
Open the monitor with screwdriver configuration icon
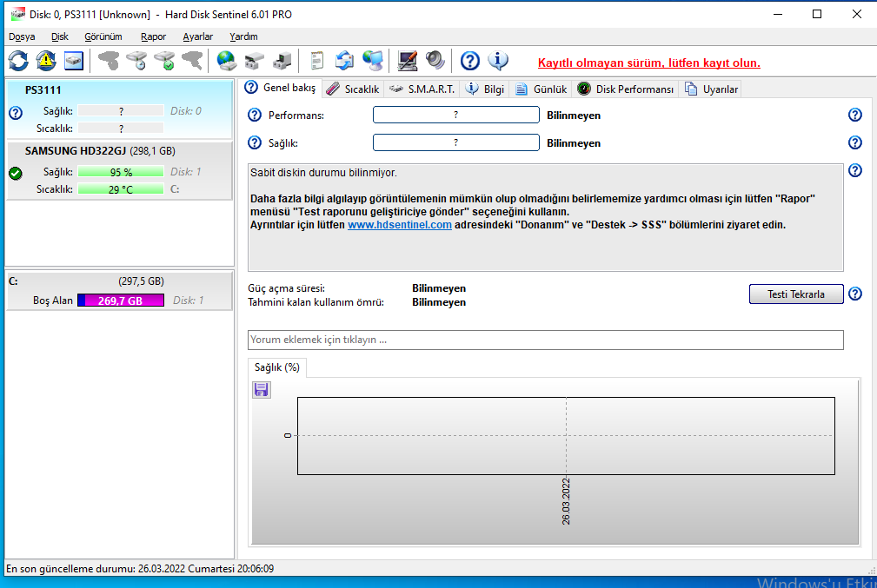click(407, 61)
